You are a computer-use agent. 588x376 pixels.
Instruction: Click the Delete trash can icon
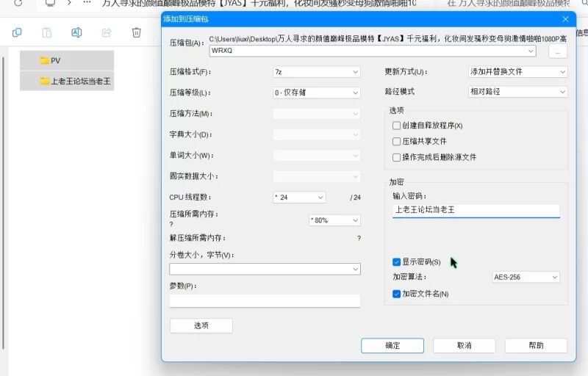pyautogui.click(x=136, y=32)
